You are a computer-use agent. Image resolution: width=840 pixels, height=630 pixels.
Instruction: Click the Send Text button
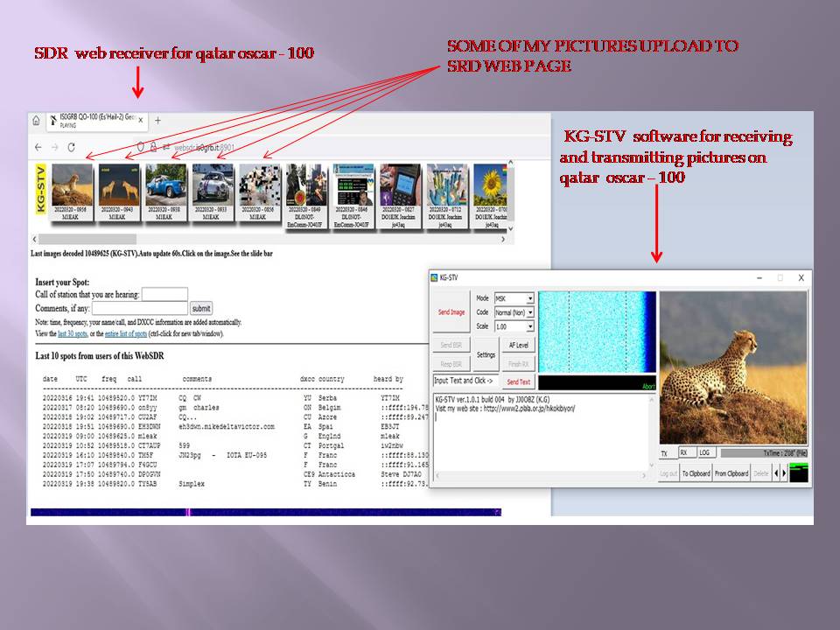click(519, 381)
